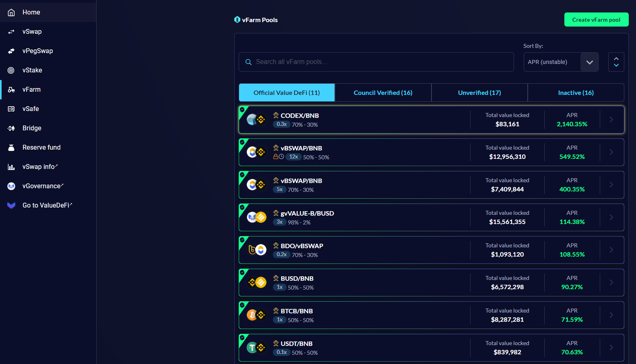Click the BDO/vBSWAP pool name

pyautogui.click(x=302, y=246)
